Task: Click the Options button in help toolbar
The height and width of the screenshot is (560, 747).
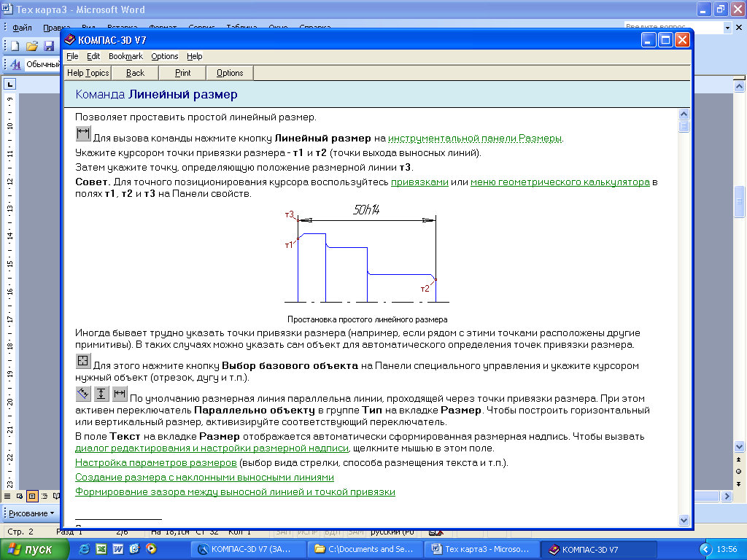Action: tap(230, 73)
